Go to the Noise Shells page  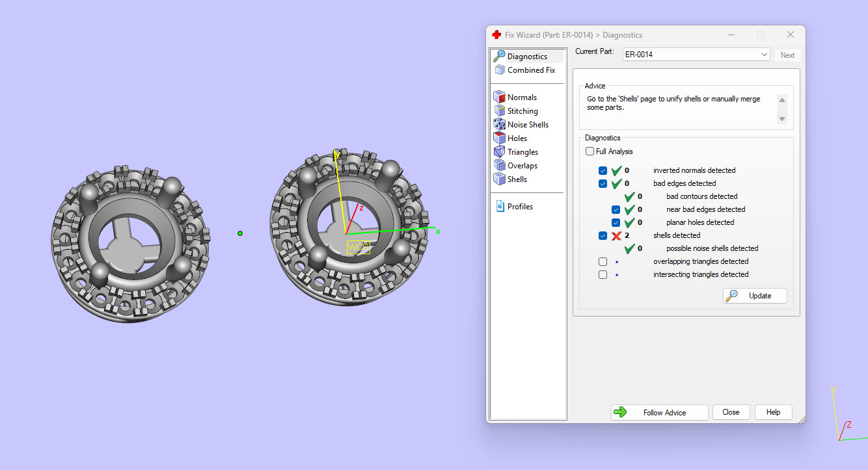pos(528,125)
